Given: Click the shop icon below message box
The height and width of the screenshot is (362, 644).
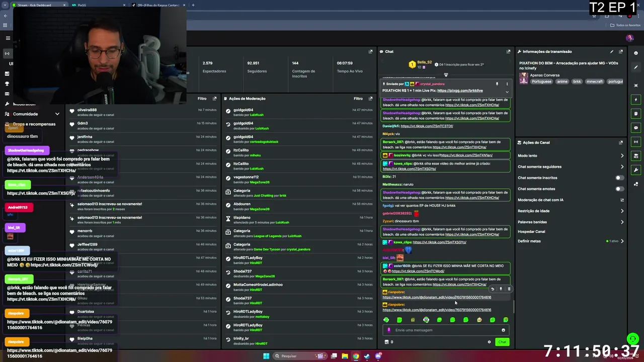Looking at the screenshot, I should click(386, 342).
